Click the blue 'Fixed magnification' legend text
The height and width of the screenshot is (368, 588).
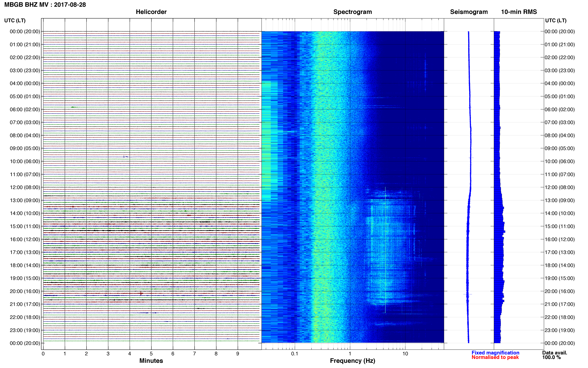[495, 353]
